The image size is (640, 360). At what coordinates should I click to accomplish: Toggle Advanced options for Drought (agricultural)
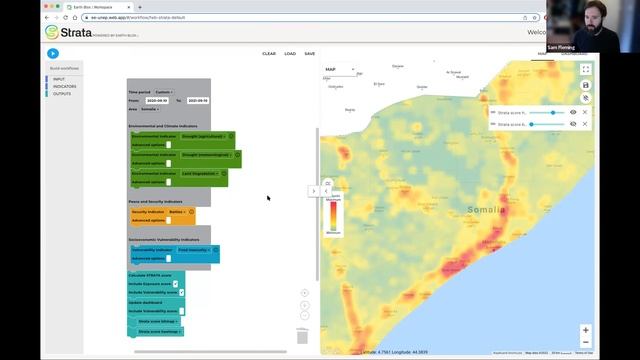[x=169, y=145]
